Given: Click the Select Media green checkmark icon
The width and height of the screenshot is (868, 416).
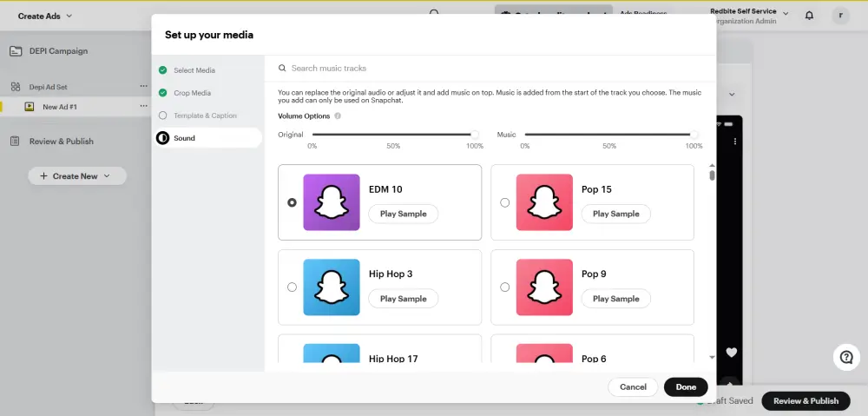Looking at the screenshot, I should coord(163,70).
